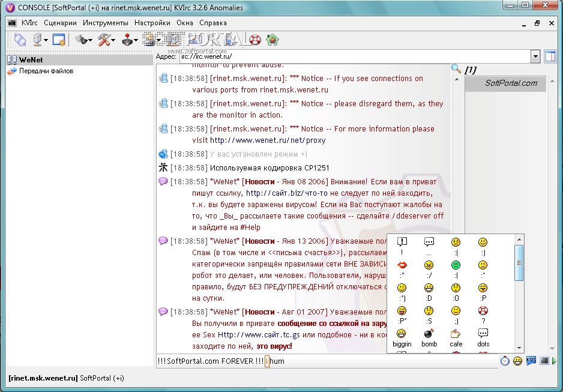Click the message input field with SoftPortal.com FOREVER

coord(328,361)
